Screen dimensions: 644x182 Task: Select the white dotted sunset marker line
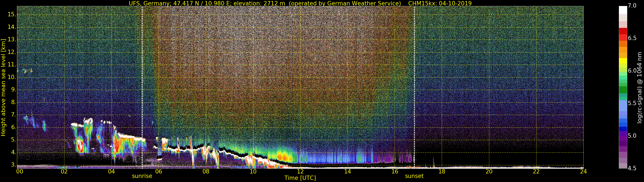(414, 87)
